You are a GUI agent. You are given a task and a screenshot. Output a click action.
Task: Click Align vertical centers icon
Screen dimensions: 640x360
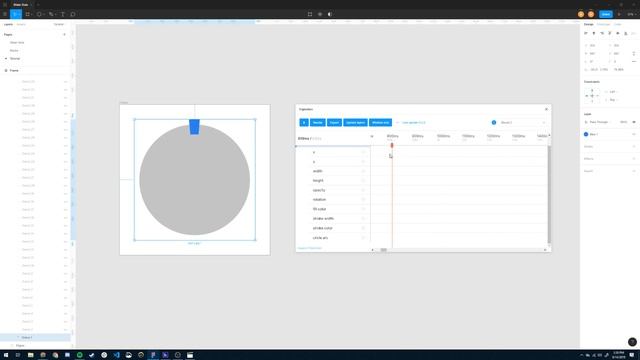[x=618, y=33]
